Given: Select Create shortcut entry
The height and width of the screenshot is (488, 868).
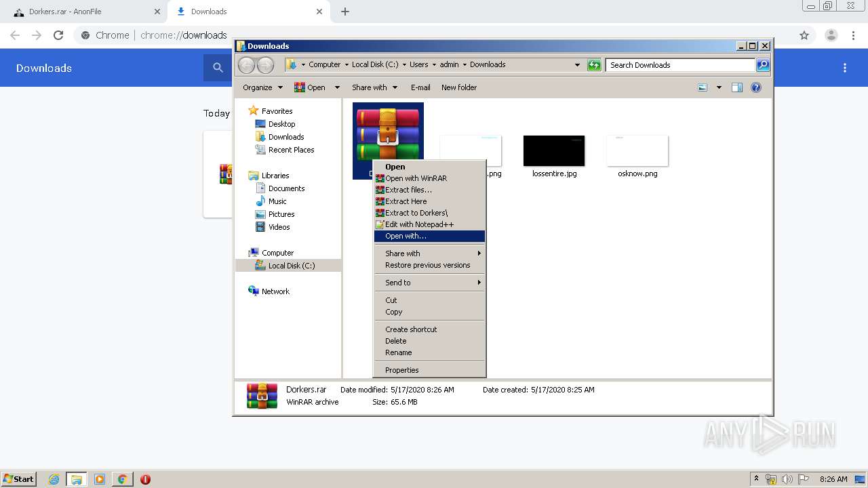Looking at the screenshot, I should 429,329.
